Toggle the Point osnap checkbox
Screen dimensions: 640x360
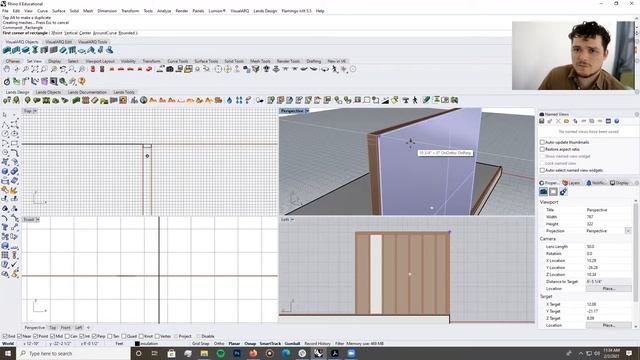click(36, 336)
